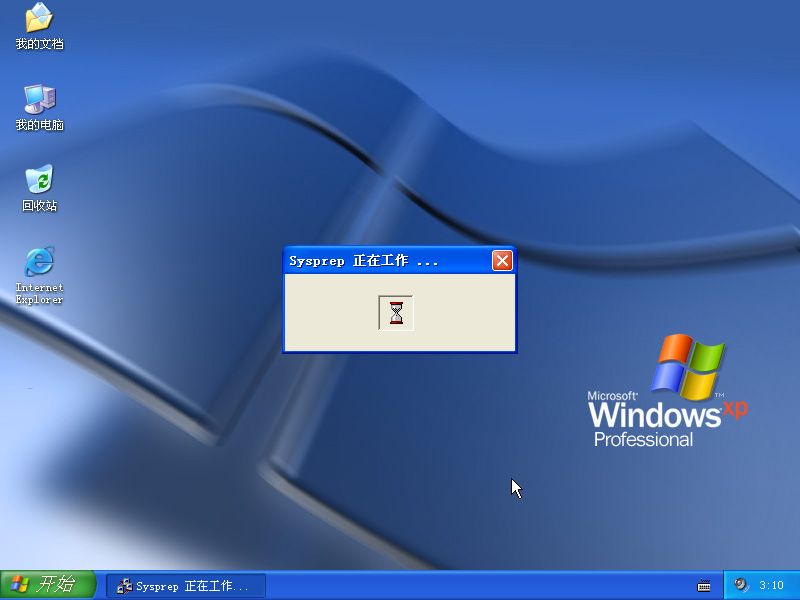Select the 我的电脑 desktop icon
The height and width of the screenshot is (600, 800).
point(39,107)
